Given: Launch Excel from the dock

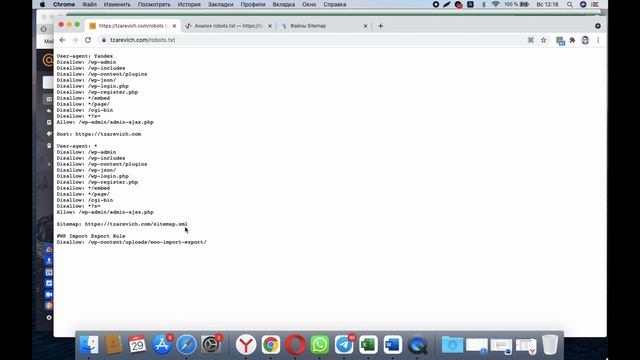Looking at the screenshot, I should pos(368,345).
